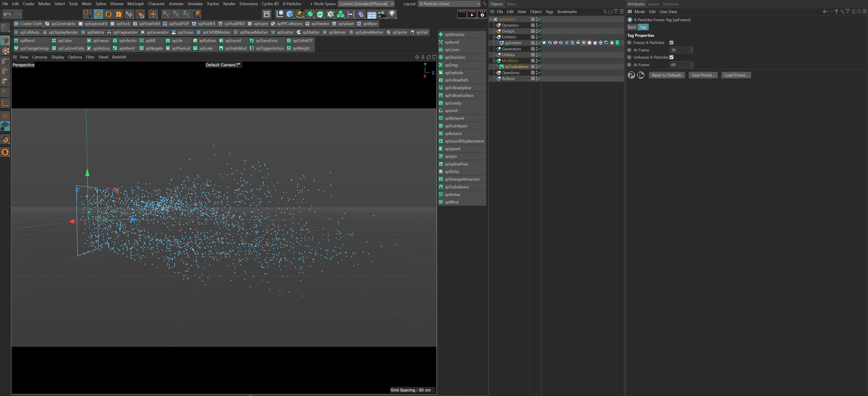This screenshot has height=396, width=868.
Task: Open the MoGraph menu
Action: (135, 4)
